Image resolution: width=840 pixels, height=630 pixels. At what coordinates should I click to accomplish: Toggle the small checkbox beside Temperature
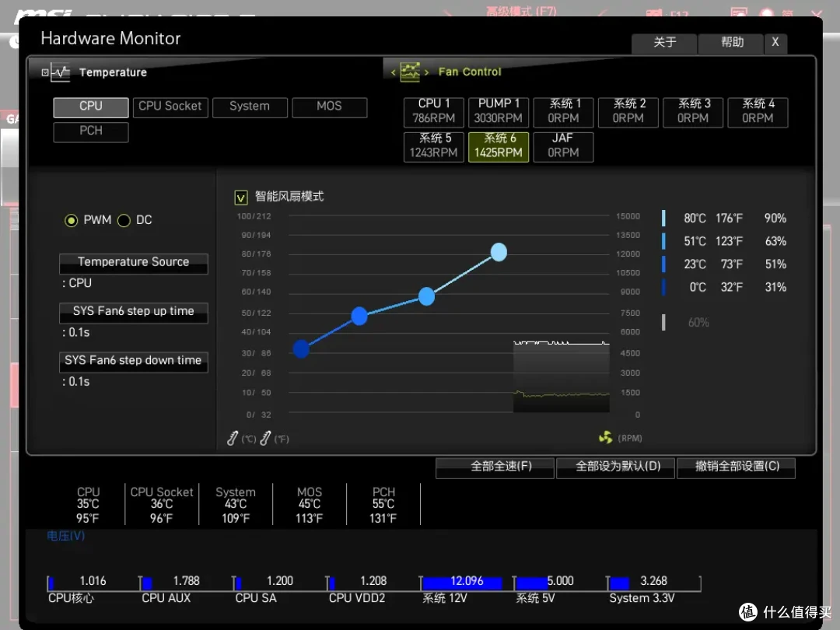tap(45, 72)
